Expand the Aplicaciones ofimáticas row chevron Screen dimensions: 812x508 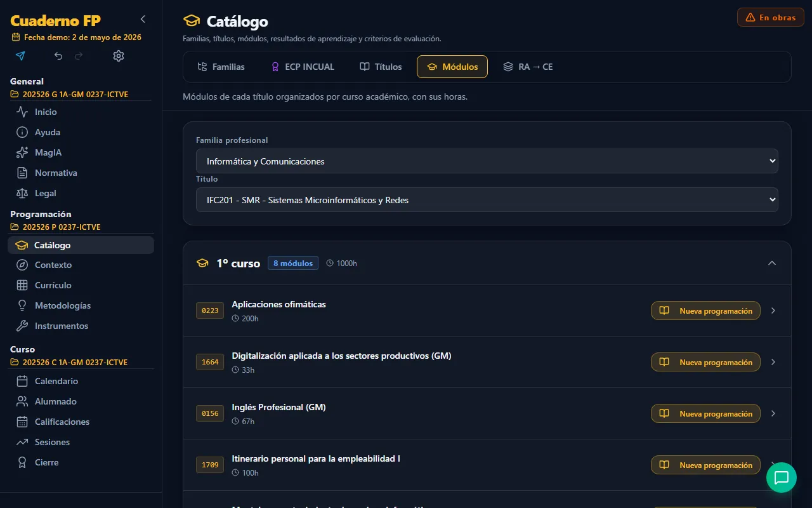[773, 311]
